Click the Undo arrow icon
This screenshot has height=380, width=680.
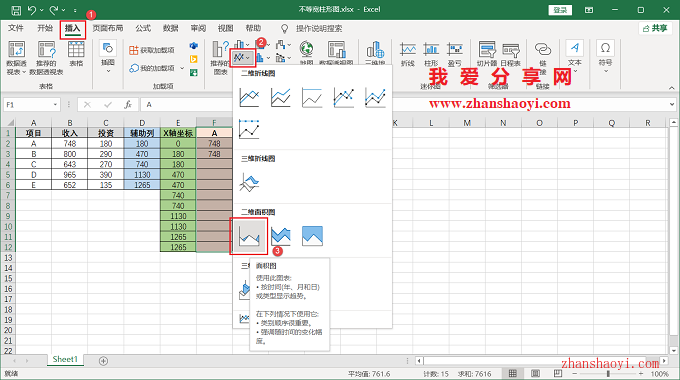point(32,10)
